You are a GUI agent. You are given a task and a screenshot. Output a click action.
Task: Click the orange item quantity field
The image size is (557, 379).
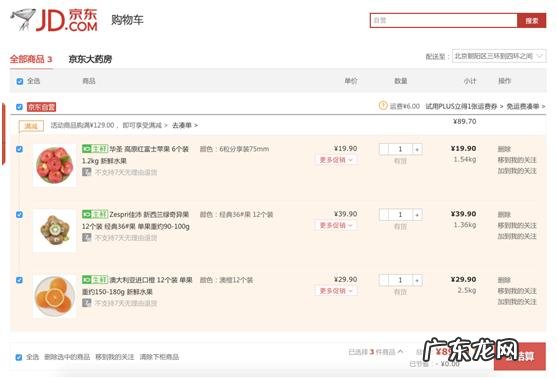(400, 280)
